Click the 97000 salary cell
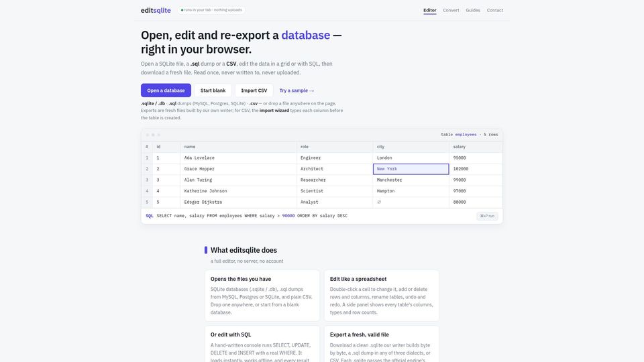The image size is (644, 362). tap(476, 191)
